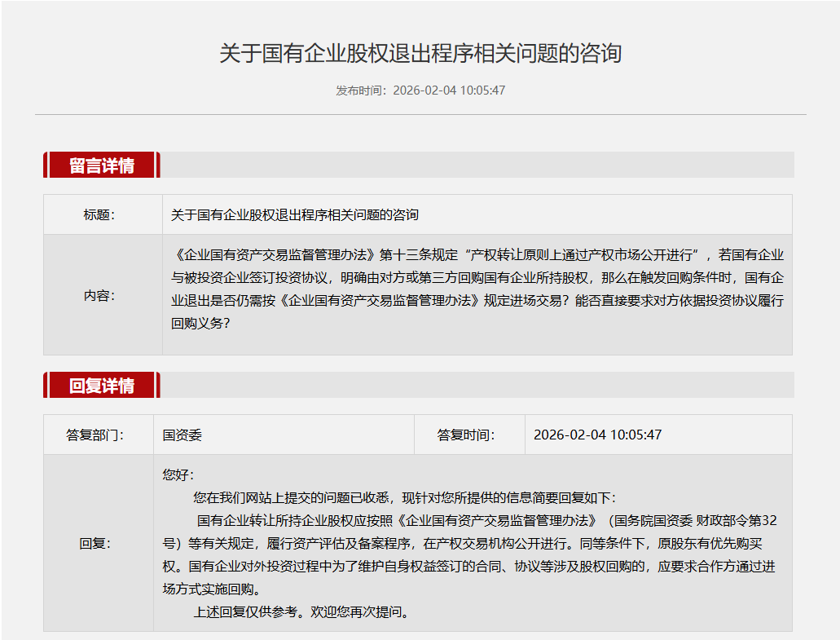Screen dimensions: 840x640
Task: Click the inquiry line starting 《企业国有资产交易监督管理办法》第十三条
Action: tap(477, 255)
